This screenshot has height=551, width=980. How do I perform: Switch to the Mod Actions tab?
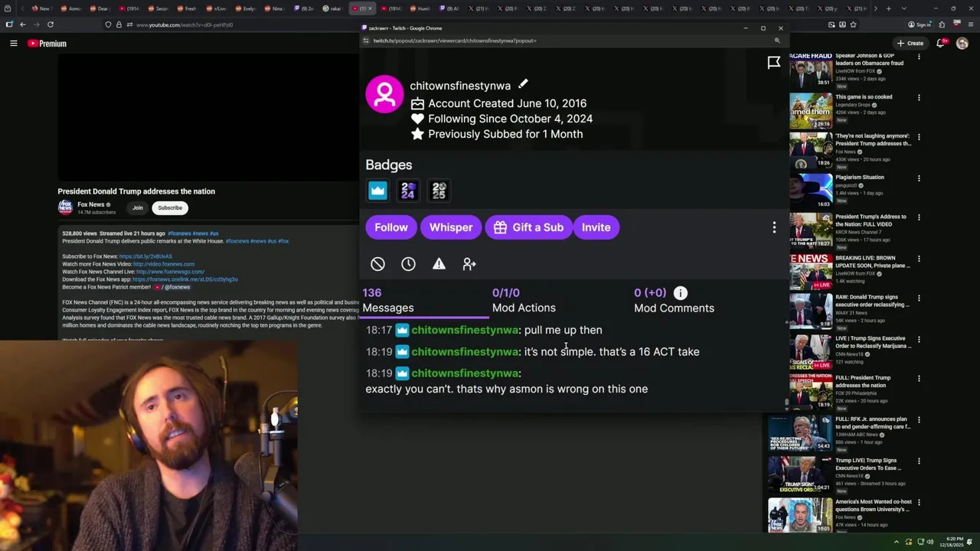[x=524, y=300]
